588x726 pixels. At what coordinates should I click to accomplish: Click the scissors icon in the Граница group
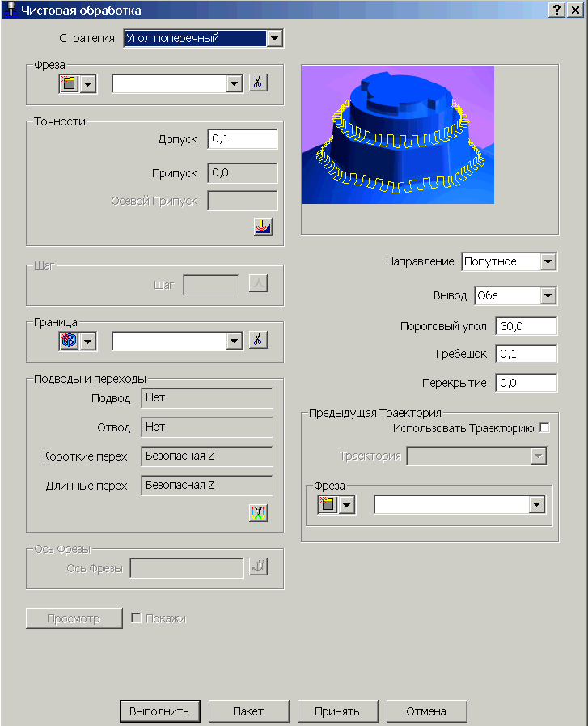pyautogui.click(x=258, y=340)
